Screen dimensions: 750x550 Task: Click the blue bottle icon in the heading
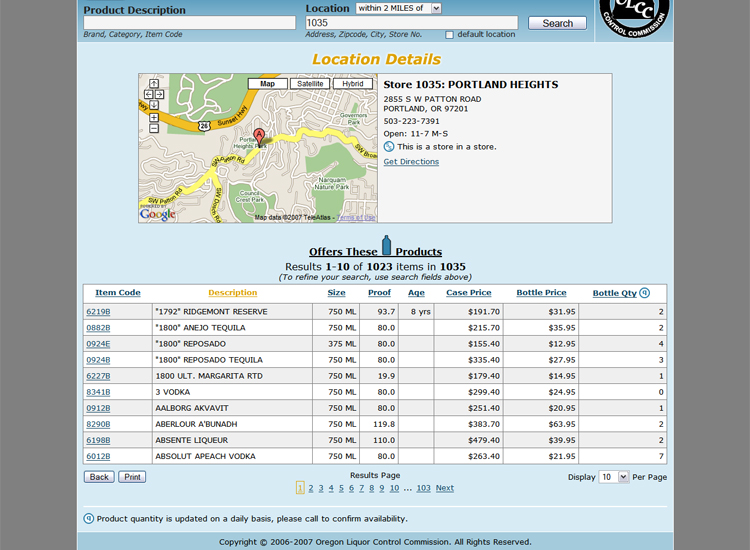coord(386,245)
